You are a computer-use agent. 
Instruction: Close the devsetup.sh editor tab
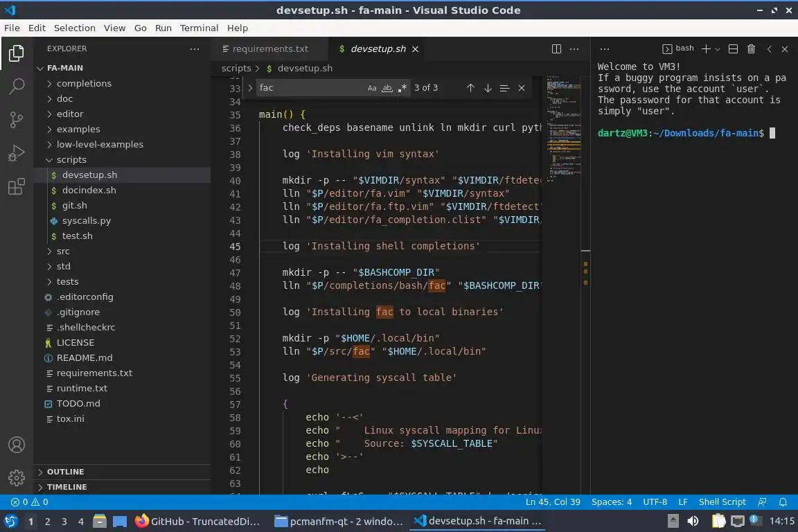[416, 49]
